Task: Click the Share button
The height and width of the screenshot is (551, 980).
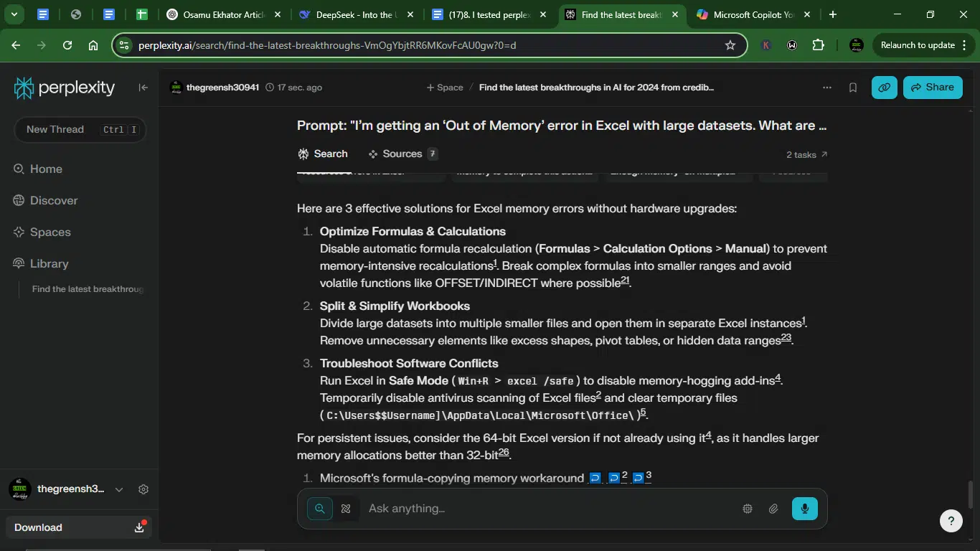Action: pos(933,88)
